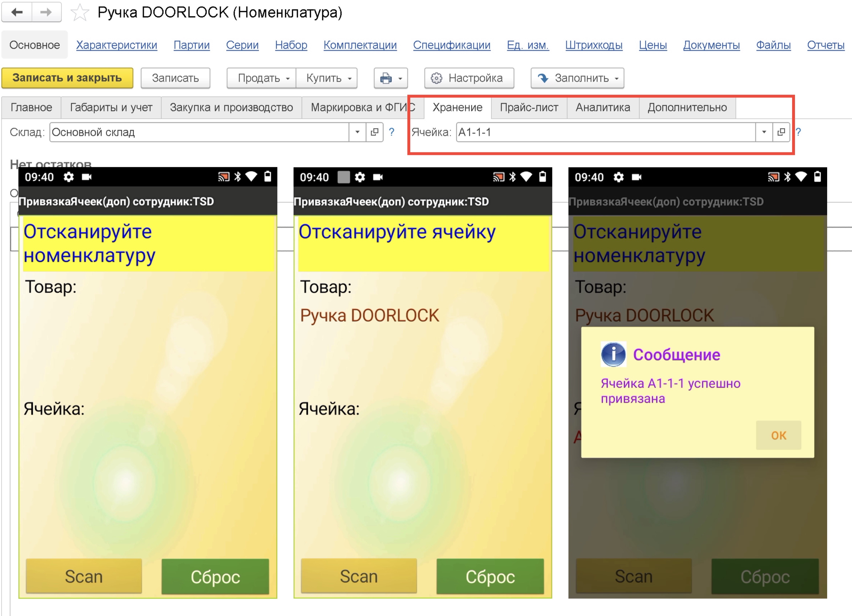Image resolution: width=852 pixels, height=616 pixels.
Task: Open the print options dropdown arrow
Action: (x=400, y=78)
